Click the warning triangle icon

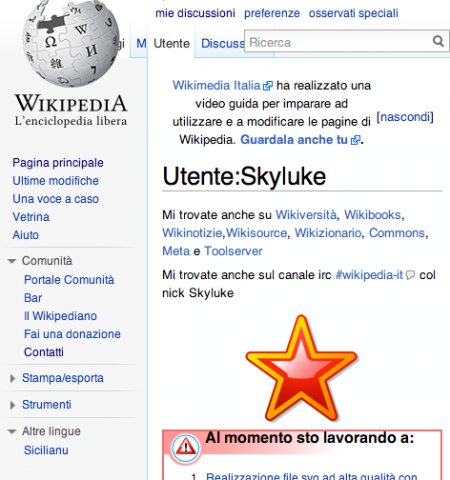coord(186,447)
